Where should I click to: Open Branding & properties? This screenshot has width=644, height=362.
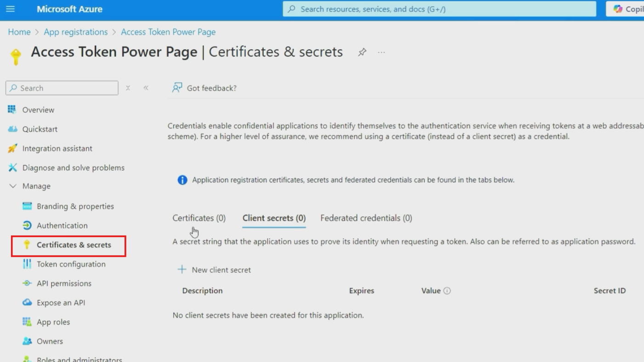pyautogui.click(x=75, y=206)
